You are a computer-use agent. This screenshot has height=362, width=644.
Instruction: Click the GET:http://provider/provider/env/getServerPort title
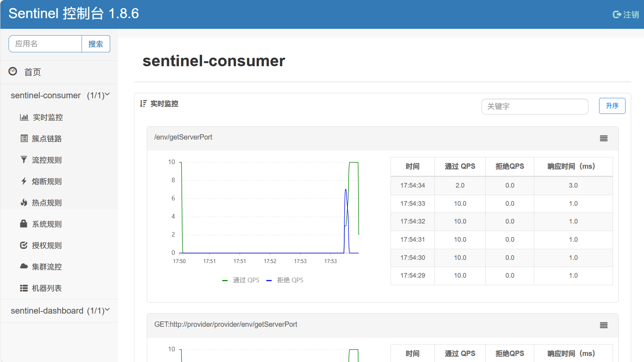[226, 325]
